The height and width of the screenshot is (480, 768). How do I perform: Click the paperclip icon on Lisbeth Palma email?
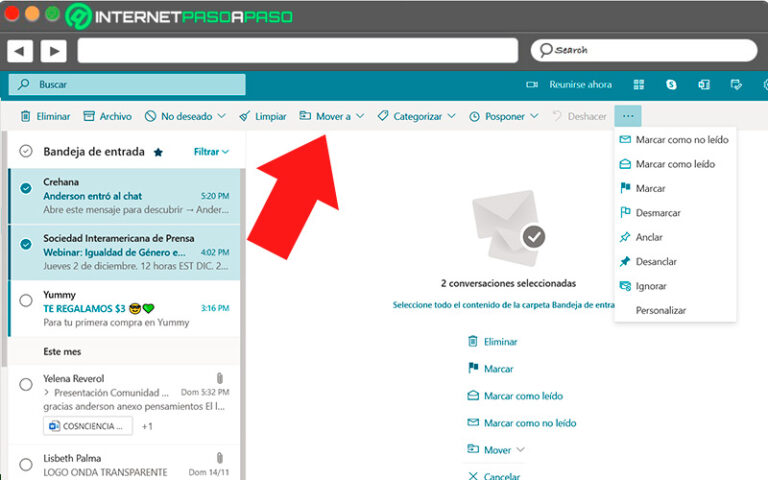219,458
